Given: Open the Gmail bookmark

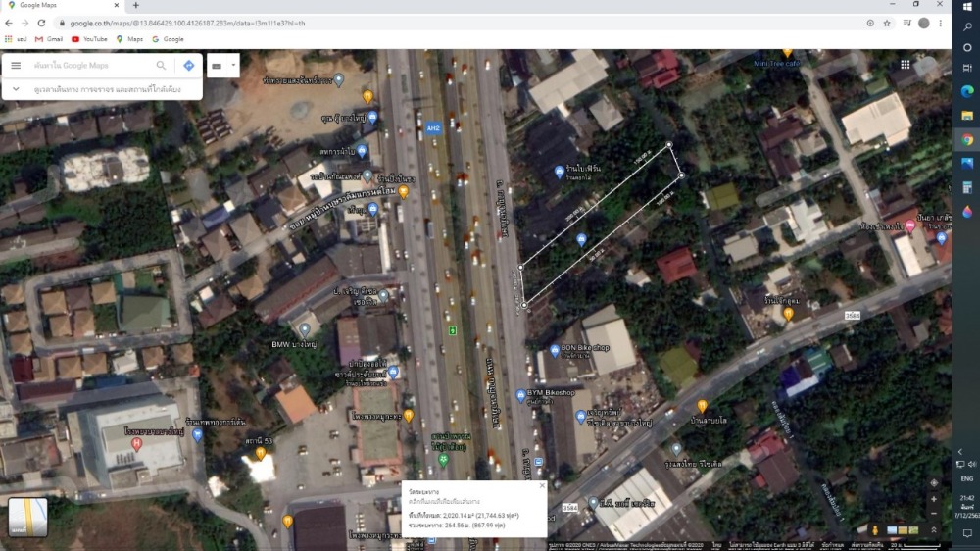Looking at the screenshot, I should (x=48, y=39).
